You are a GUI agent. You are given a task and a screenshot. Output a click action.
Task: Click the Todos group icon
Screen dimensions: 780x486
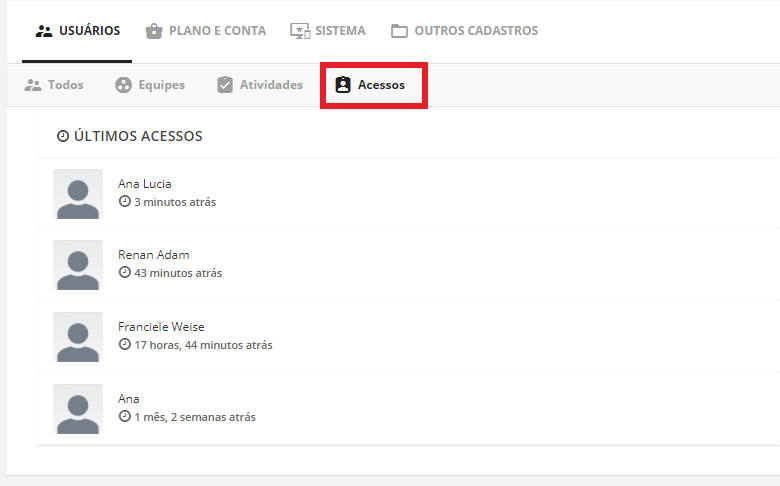coord(33,85)
